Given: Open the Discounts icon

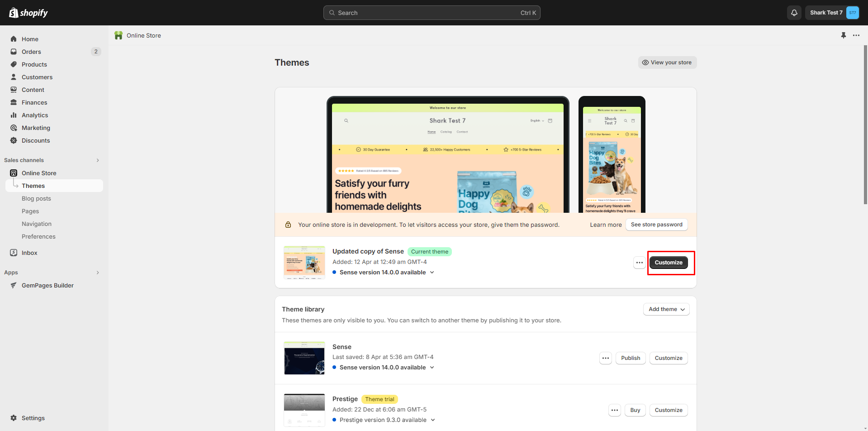Looking at the screenshot, I should 14,140.
